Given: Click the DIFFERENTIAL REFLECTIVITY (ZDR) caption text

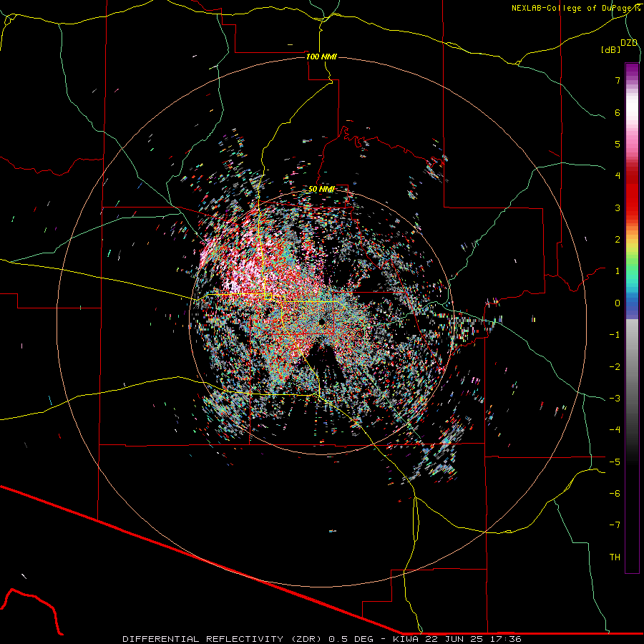Looking at the screenshot, I should tap(224, 639).
